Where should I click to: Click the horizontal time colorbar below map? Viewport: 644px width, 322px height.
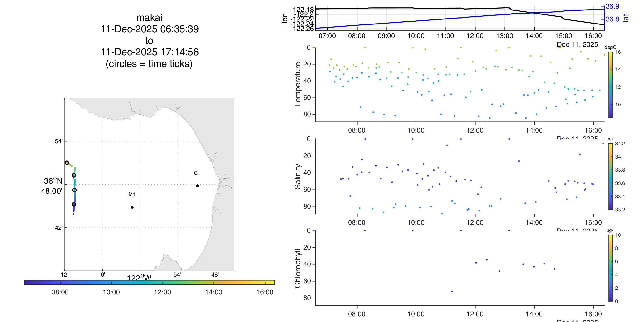[150, 282]
